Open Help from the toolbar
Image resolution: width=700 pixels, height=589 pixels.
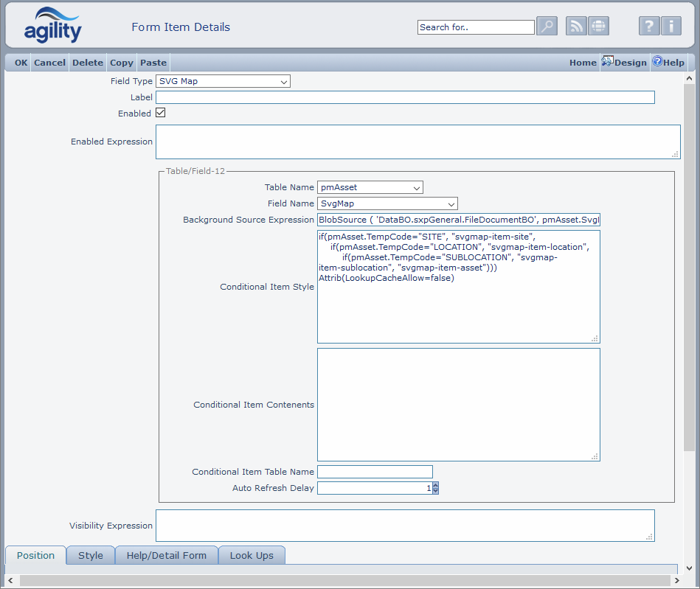(668, 63)
